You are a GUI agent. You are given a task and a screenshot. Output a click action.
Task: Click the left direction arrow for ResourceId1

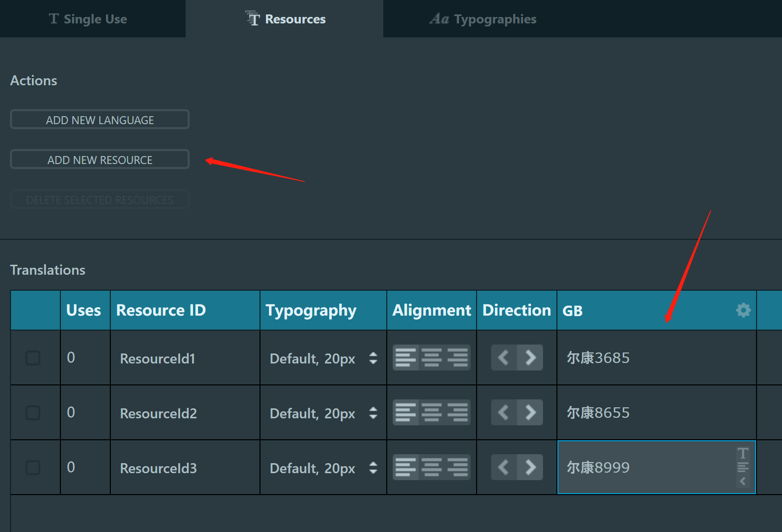504,357
